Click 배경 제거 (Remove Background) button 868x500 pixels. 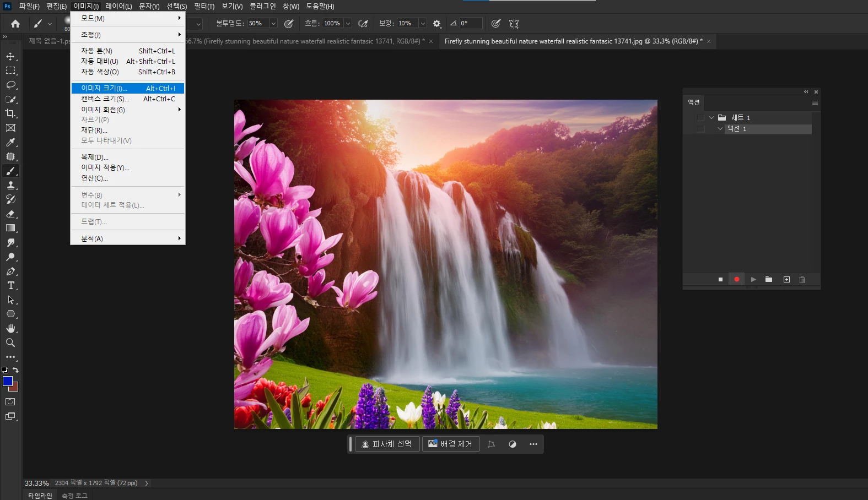click(x=451, y=444)
